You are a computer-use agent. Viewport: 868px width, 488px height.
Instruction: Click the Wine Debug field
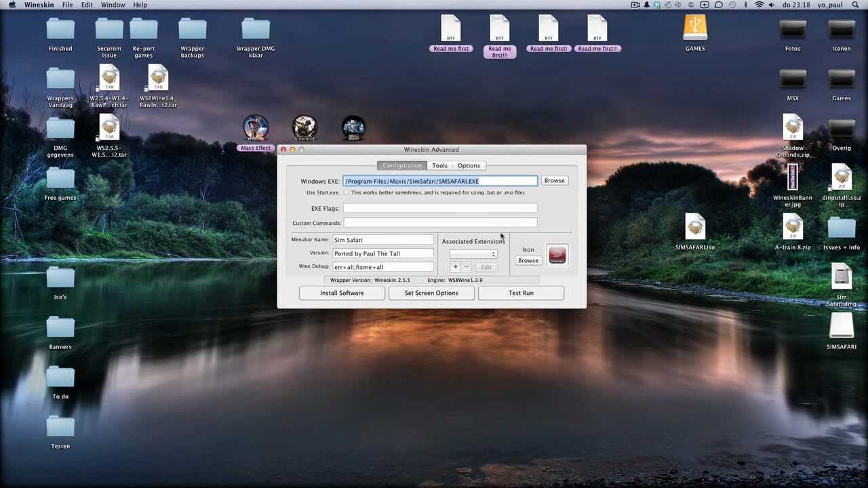coord(383,267)
